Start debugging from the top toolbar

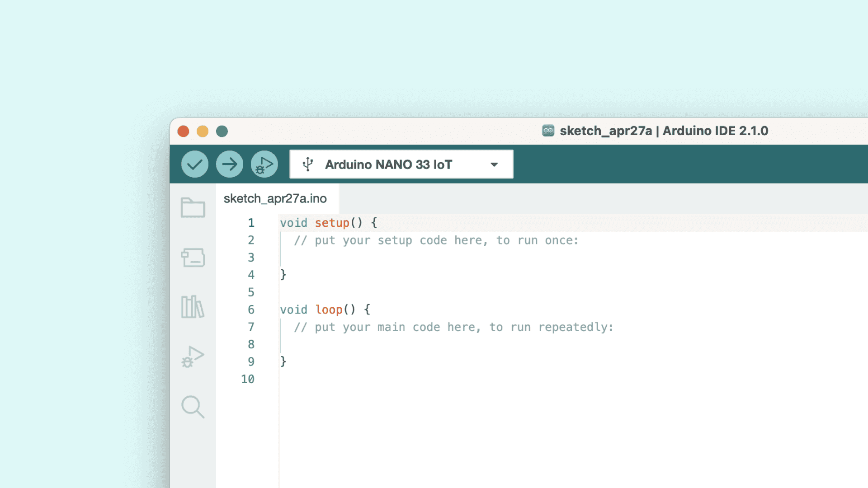pyautogui.click(x=264, y=164)
